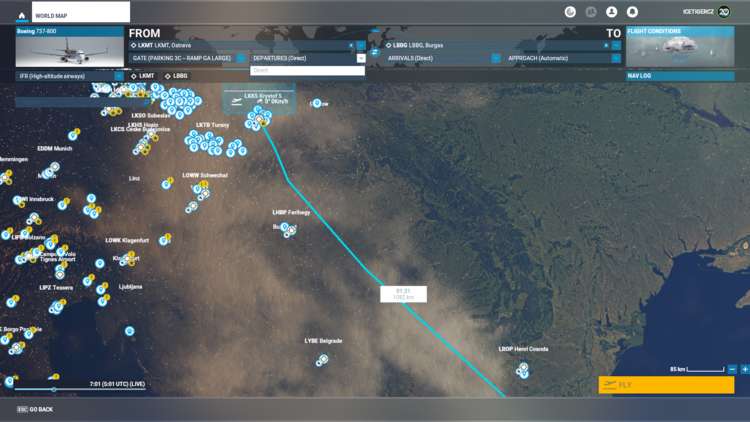Viewport: 750px width, 422px height.
Task: Open the IFR High-altitude airways dropdown
Action: point(118,76)
